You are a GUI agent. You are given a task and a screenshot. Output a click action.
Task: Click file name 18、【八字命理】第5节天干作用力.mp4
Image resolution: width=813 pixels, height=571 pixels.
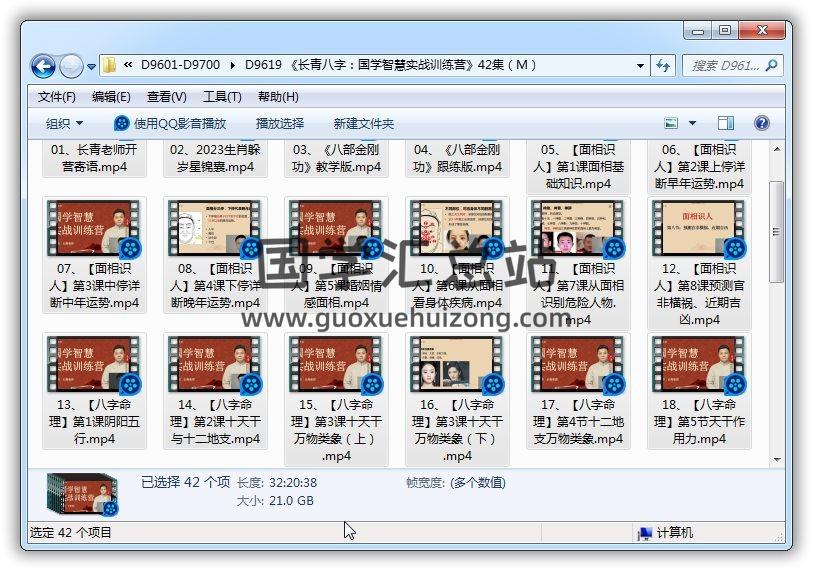tap(699, 422)
